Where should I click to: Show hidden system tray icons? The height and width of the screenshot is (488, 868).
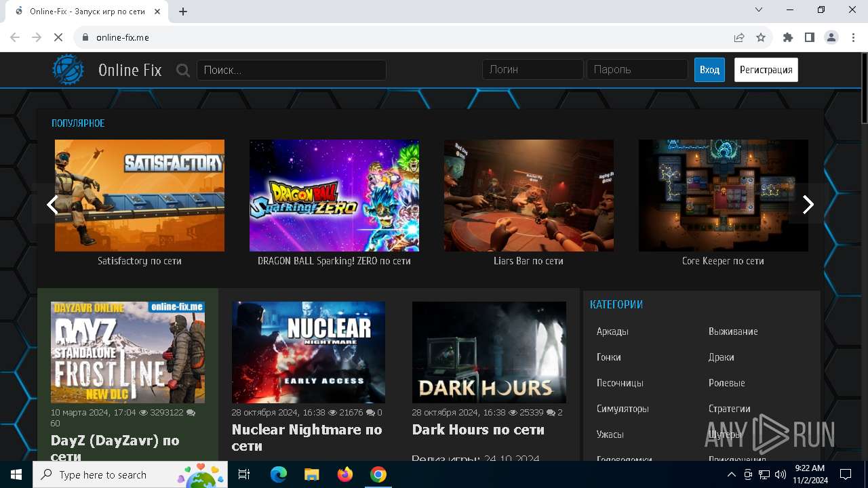click(x=732, y=474)
